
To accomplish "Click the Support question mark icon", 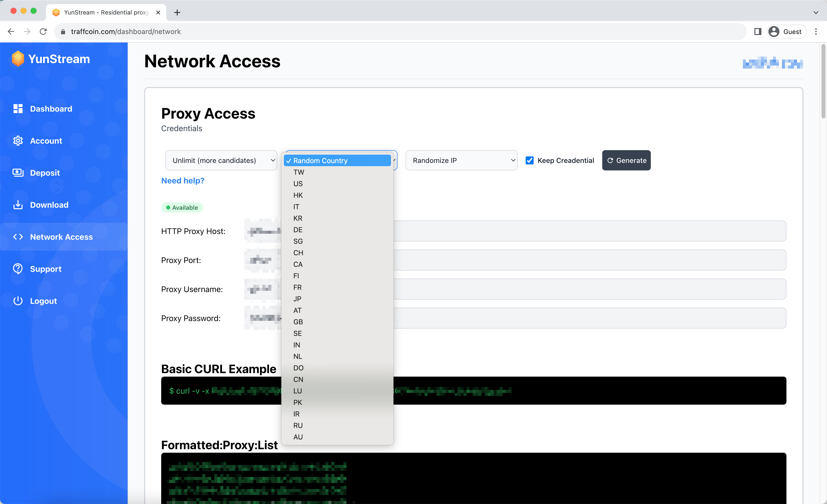I will [18, 269].
